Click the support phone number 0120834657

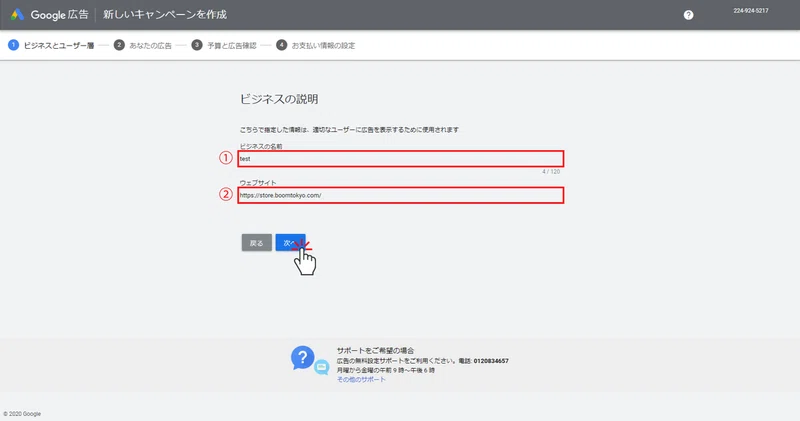pos(491,361)
